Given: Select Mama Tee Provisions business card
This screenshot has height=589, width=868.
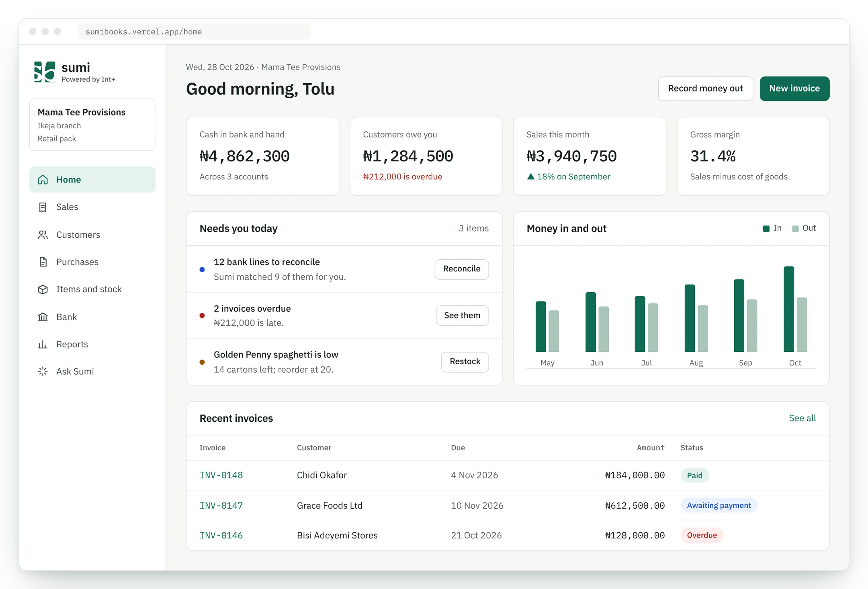Looking at the screenshot, I should point(92,125).
